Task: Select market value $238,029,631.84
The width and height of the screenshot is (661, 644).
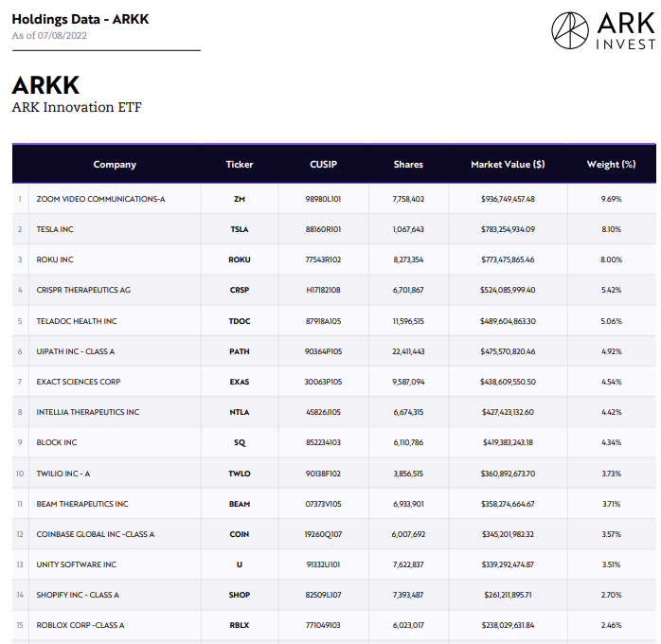Action: (508, 625)
